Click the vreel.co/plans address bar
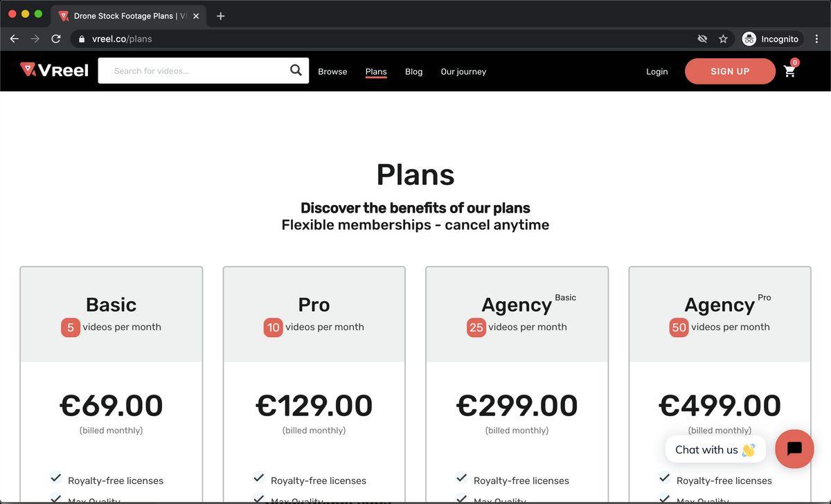831x504 pixels. 346,39
